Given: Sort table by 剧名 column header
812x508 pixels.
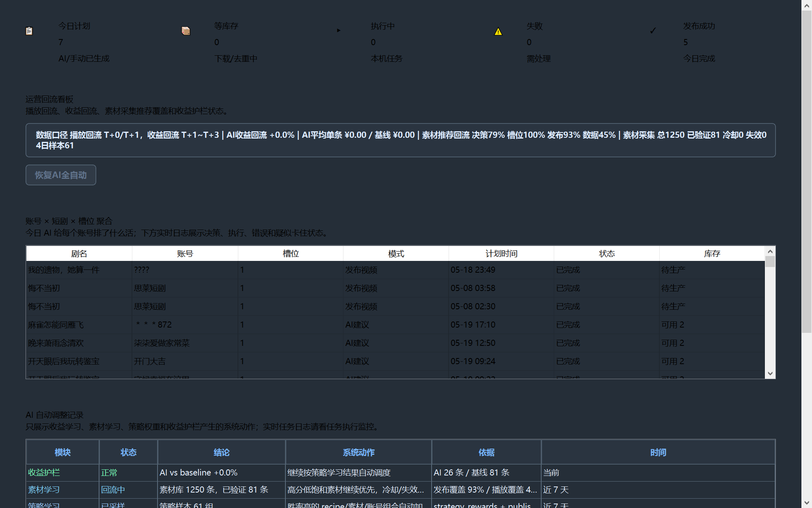Looking at the screenshot, I should point(79,254).
